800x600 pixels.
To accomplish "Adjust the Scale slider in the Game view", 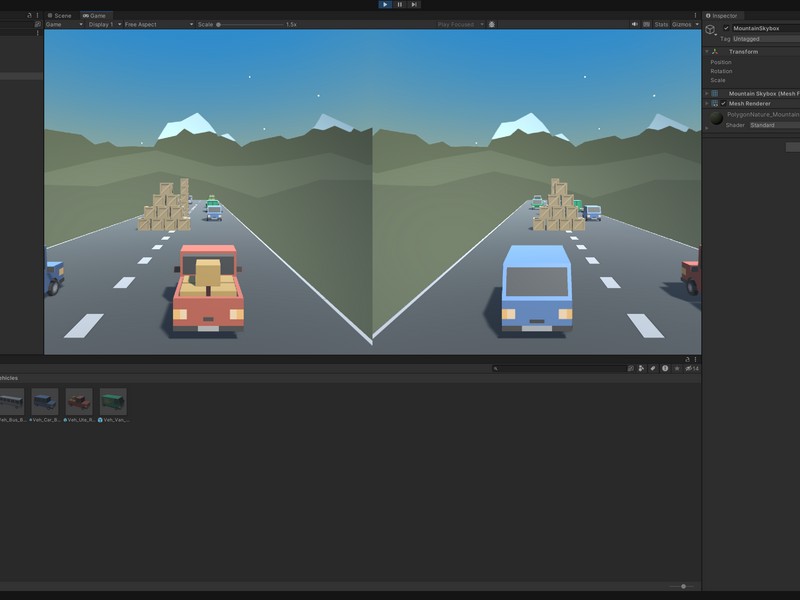I will pos(250,24).
